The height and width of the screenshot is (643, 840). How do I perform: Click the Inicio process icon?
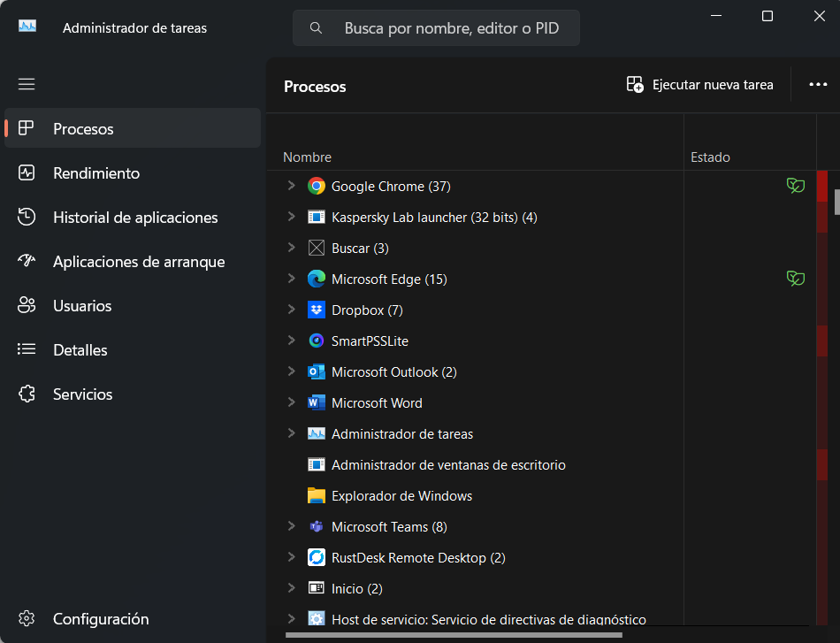tap(316, 588)
